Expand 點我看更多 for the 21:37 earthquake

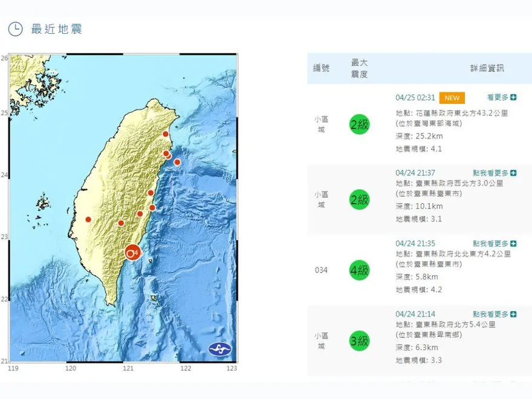495,174
